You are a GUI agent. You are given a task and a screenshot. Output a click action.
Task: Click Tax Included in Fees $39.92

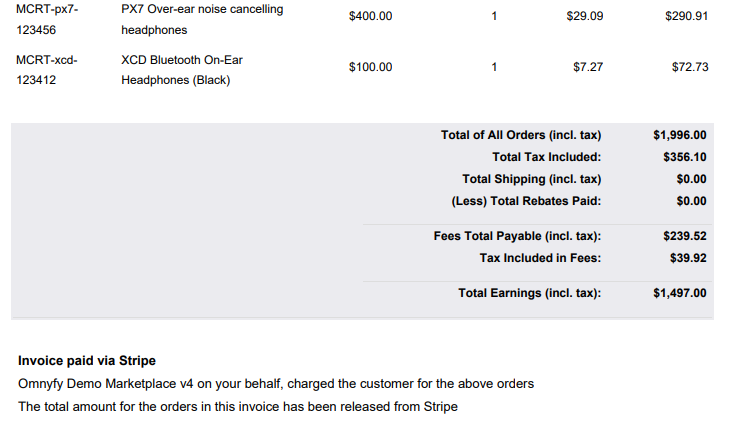click(688, 258)
